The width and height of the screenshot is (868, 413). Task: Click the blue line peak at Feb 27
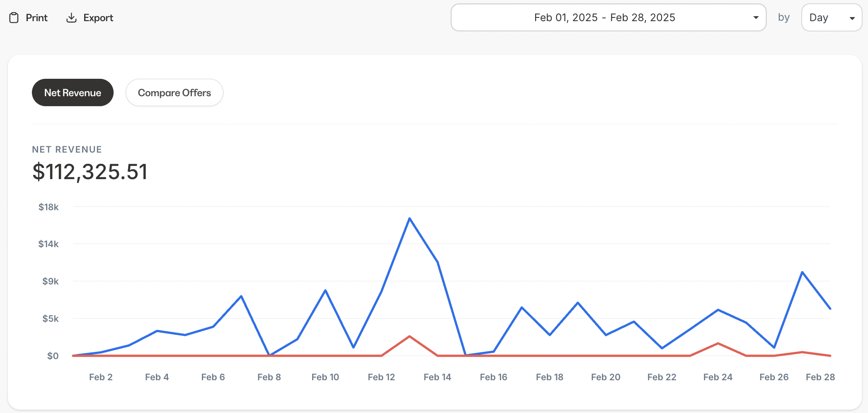coord(803,272)
